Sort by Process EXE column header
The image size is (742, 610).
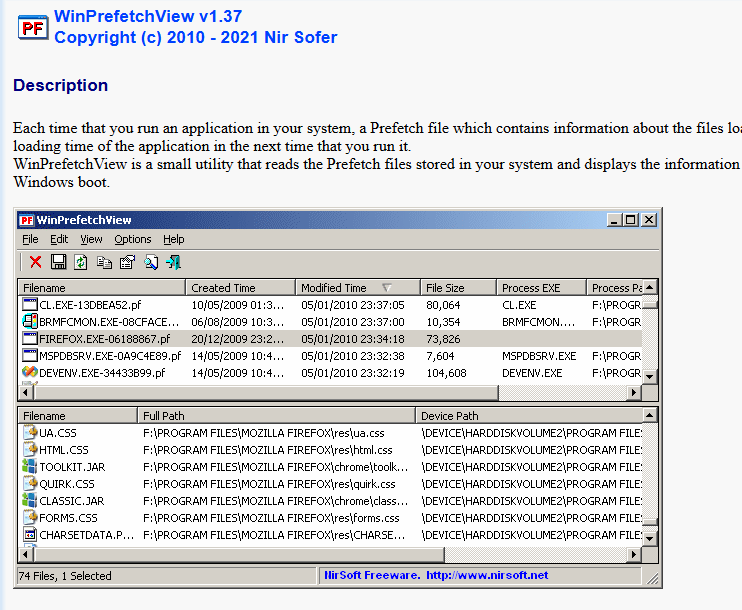click(x=541, y=288)
